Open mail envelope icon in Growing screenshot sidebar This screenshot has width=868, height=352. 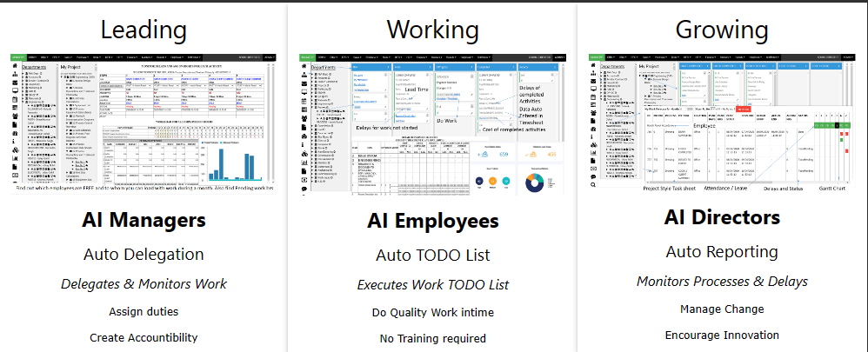click(593, 81)
